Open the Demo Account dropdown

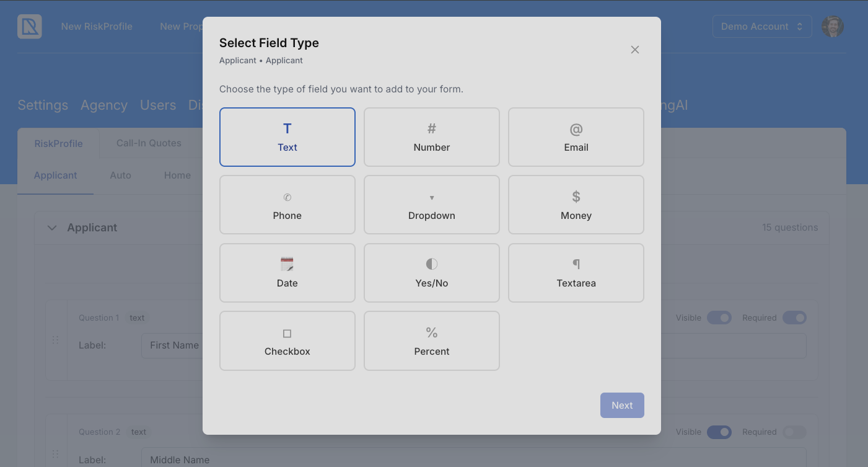(x=761, y=27)
